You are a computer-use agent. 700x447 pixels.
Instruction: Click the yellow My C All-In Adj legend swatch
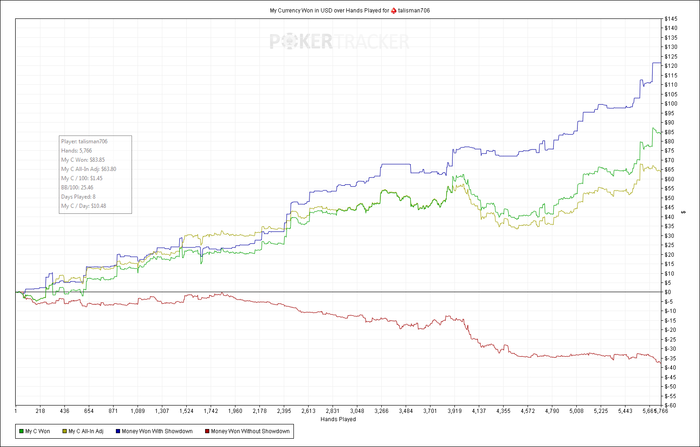(x=65, y=431)
